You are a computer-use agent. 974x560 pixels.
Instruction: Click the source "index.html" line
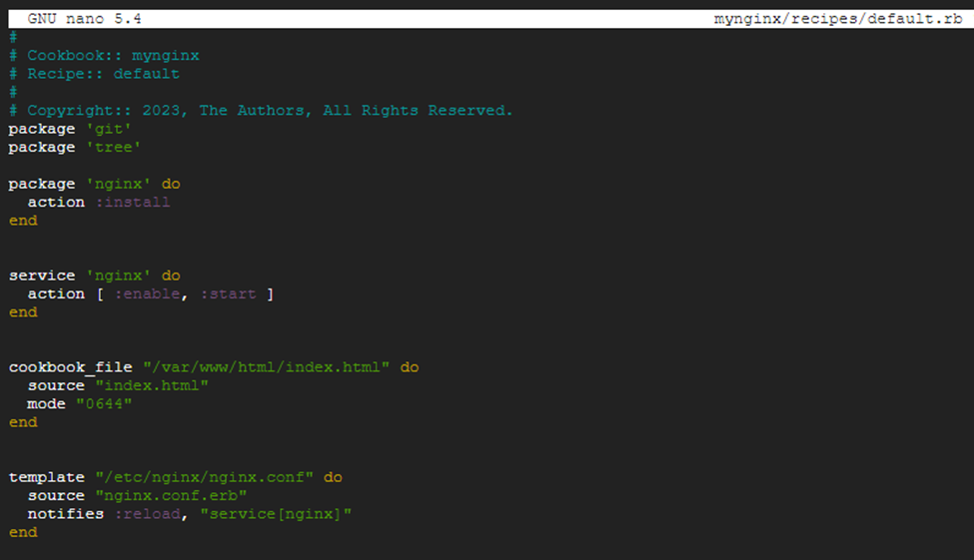click(x=118, y=385)
